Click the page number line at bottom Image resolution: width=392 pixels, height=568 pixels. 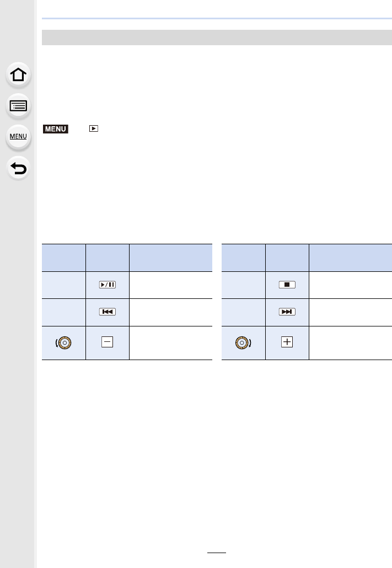click(217, 553)
